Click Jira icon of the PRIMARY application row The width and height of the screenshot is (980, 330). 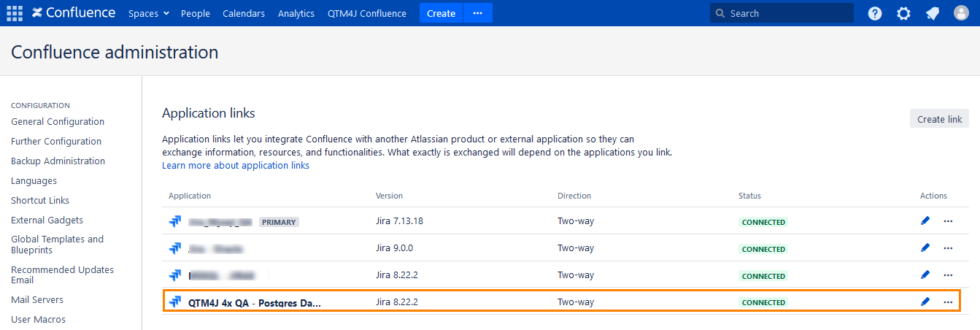(175, 221)
